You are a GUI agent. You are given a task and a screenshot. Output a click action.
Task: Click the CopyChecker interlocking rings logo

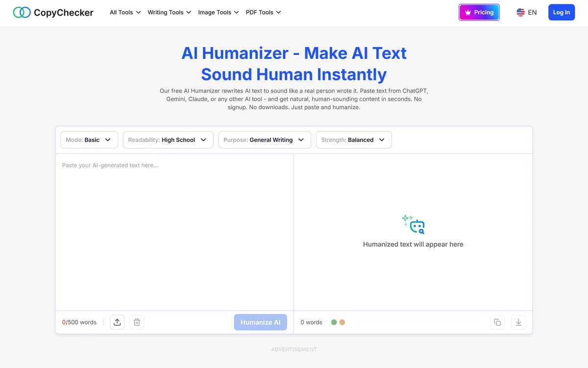pos(22,12)
